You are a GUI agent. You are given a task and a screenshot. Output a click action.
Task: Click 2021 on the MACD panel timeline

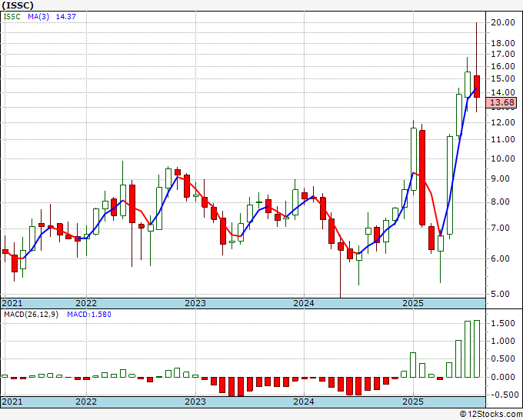(12, 402)
